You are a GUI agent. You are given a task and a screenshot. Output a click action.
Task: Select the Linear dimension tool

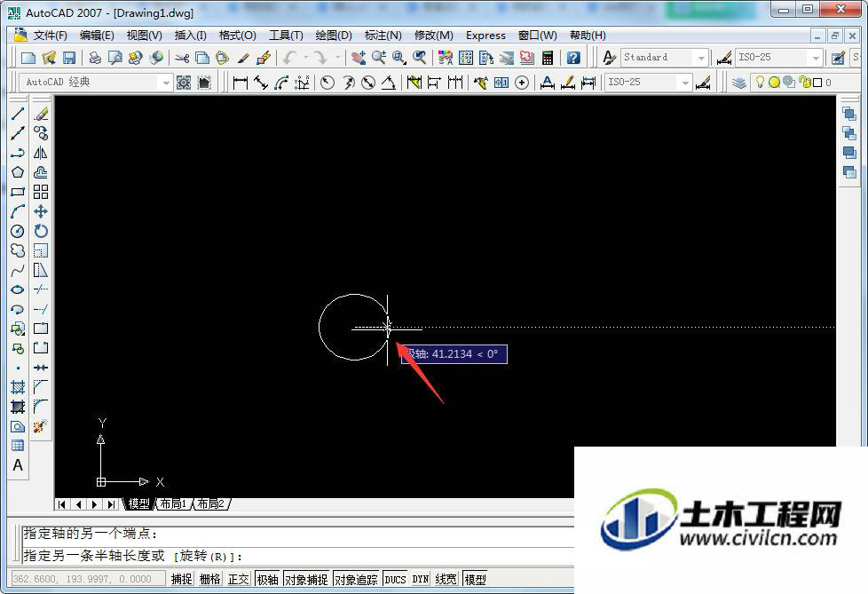point(241,83)
